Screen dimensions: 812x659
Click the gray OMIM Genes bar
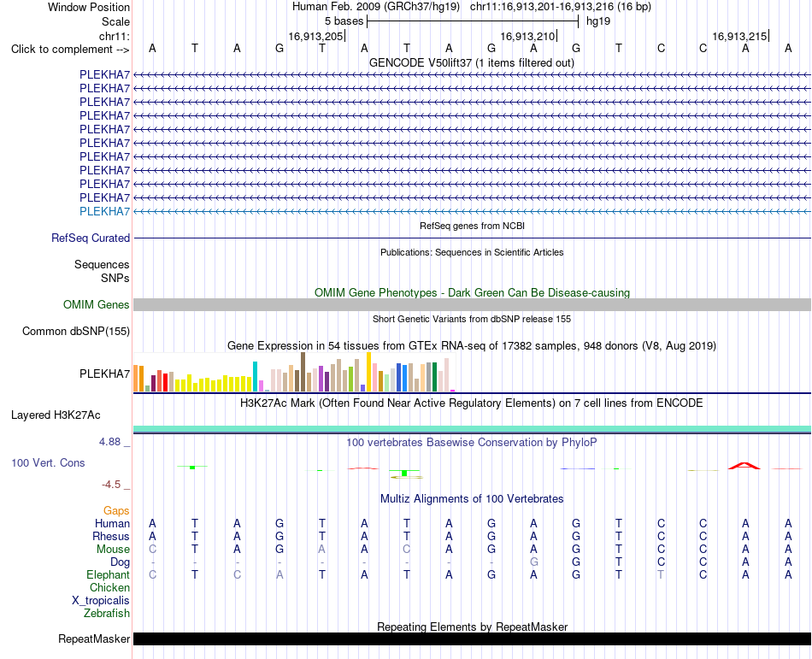(x=472, y=304)
